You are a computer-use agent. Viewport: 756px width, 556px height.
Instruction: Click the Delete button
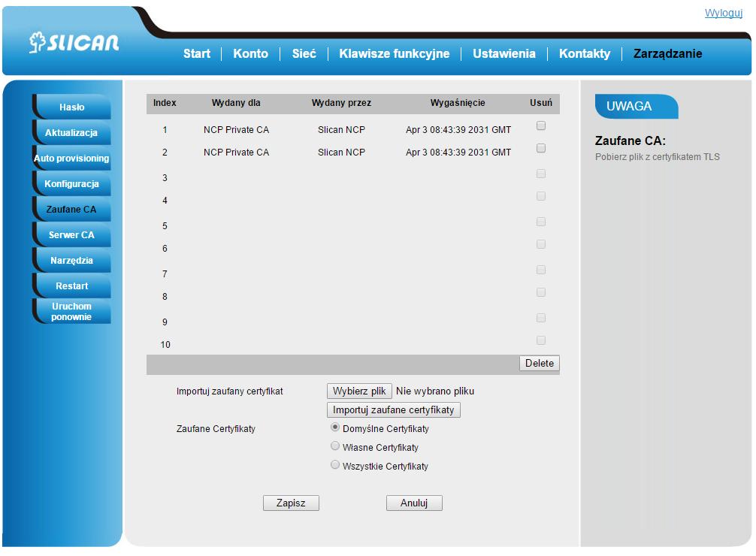[x=540, y=363]
